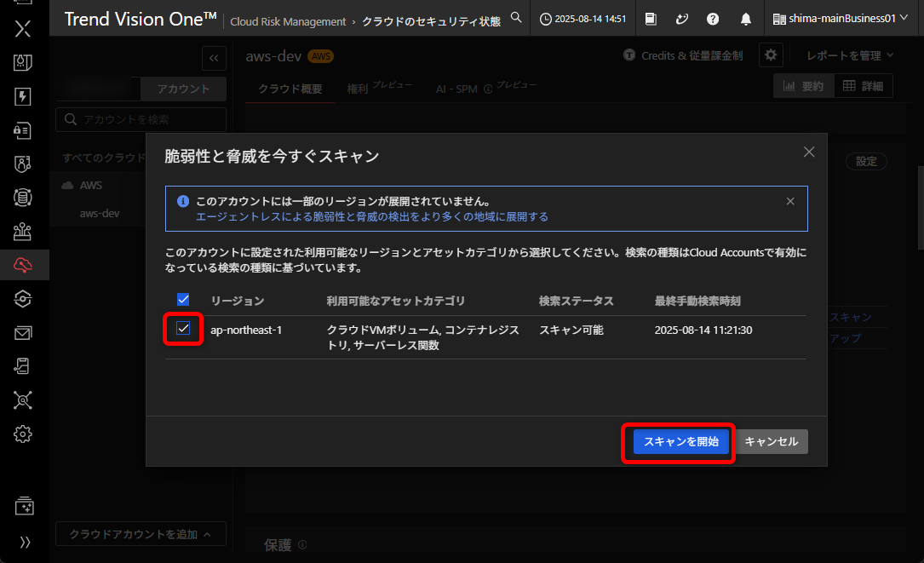Screen dimensions: 924x563
Task: Toggle the select-all checkbox in table header
Action: click(183, 300)
